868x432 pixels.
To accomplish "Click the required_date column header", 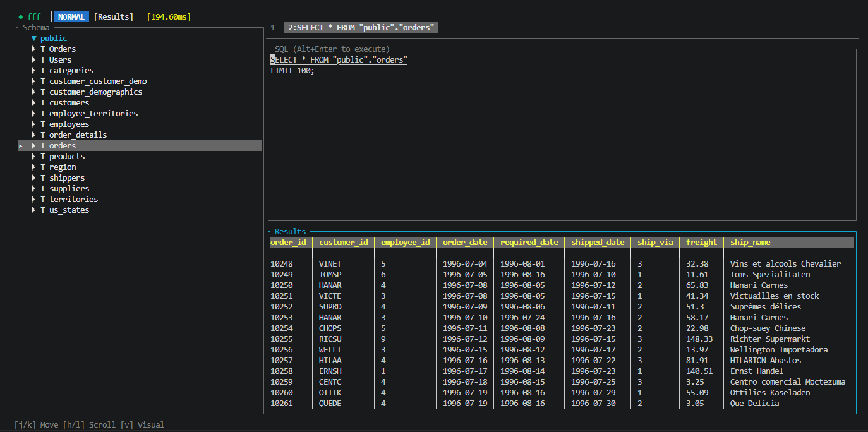I will (529, 243).
